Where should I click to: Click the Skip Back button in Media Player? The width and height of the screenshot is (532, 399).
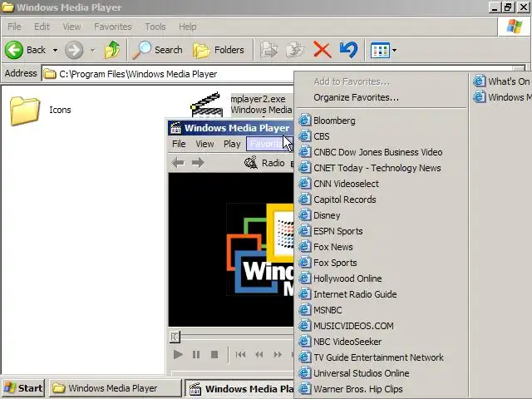pyautogui.click(x=240, y=355)
